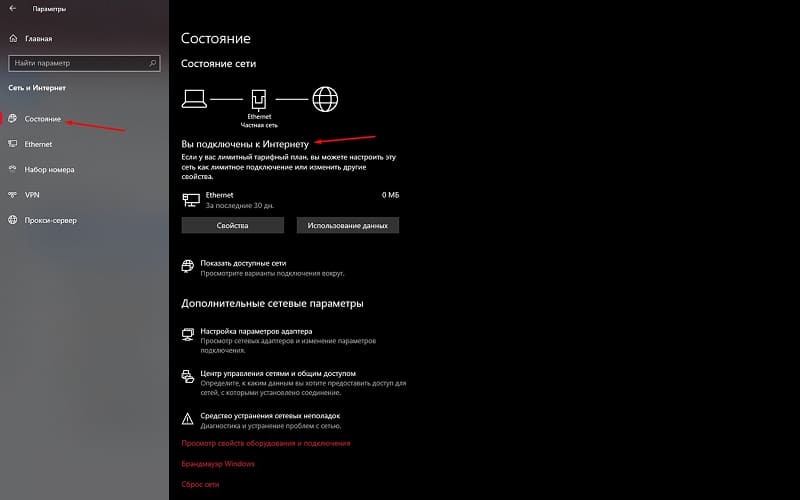Click the Состояние status icon in sidebar
This screenshot has width=800, height=500.
12,119
